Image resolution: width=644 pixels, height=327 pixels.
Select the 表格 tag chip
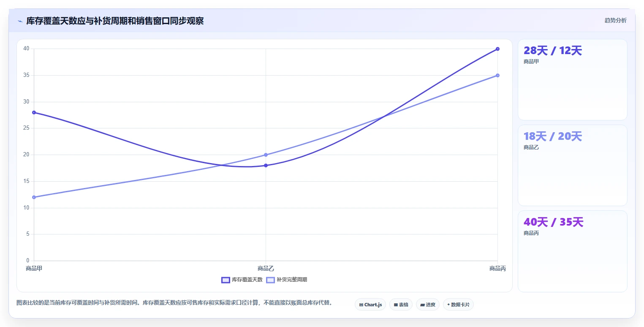(401, 305)
